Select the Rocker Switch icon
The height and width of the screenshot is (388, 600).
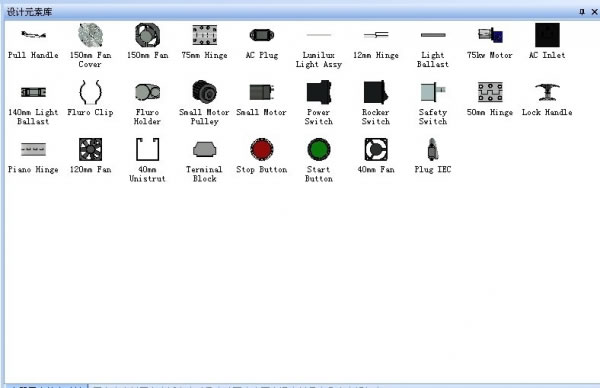(376, 92)
